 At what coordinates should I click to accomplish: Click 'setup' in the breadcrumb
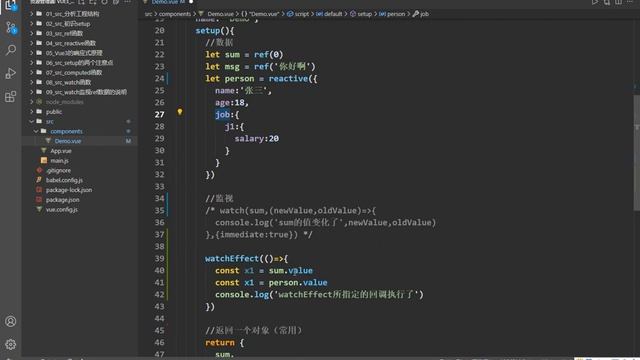(x=364, y=14)
